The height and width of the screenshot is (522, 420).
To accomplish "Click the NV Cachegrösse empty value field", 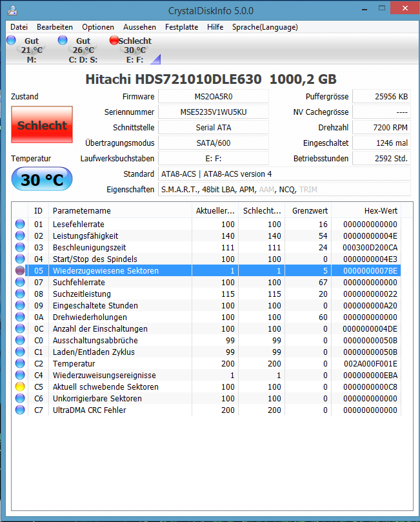I will pyautogui.click(x=381, y=112).
